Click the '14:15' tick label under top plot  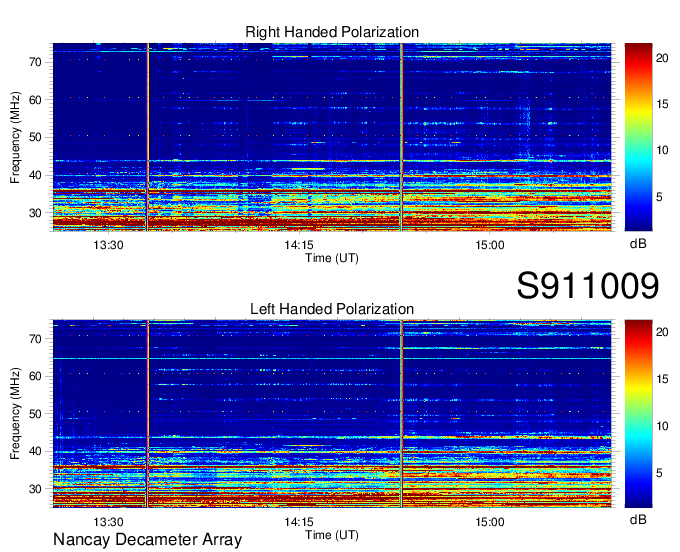(299, 245)
